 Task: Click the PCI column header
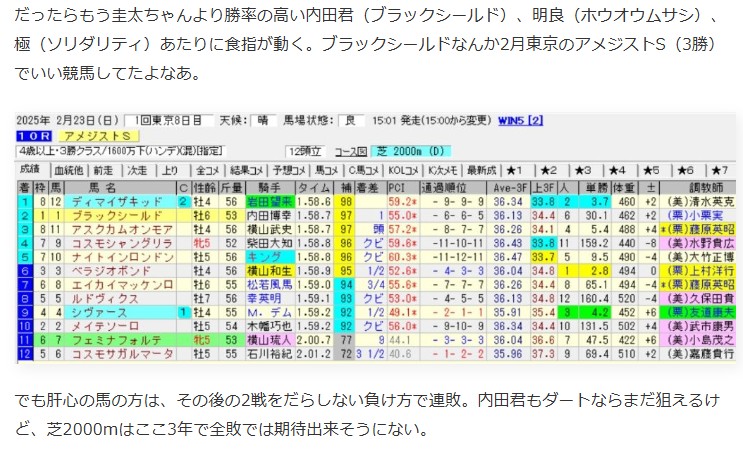point(399,187)
